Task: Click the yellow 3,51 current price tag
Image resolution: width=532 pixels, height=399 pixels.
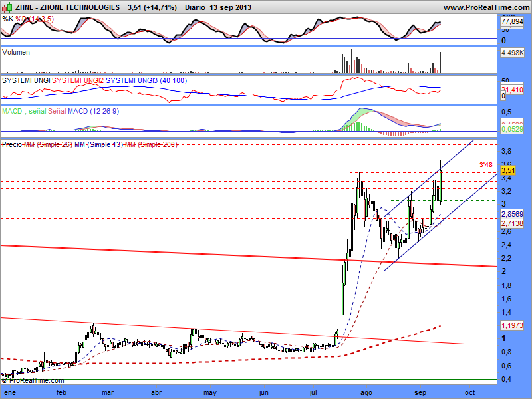Action: pyautogui.click(x=508, y=170)
